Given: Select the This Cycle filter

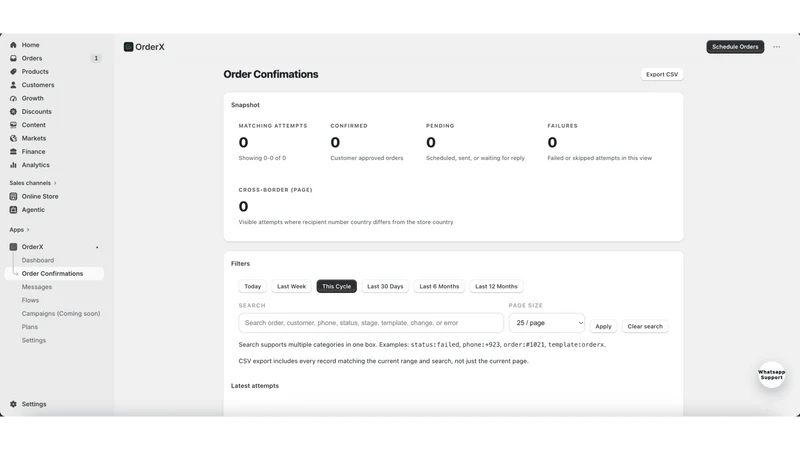Looking at the screenshot, I should [x=336, y=286].
